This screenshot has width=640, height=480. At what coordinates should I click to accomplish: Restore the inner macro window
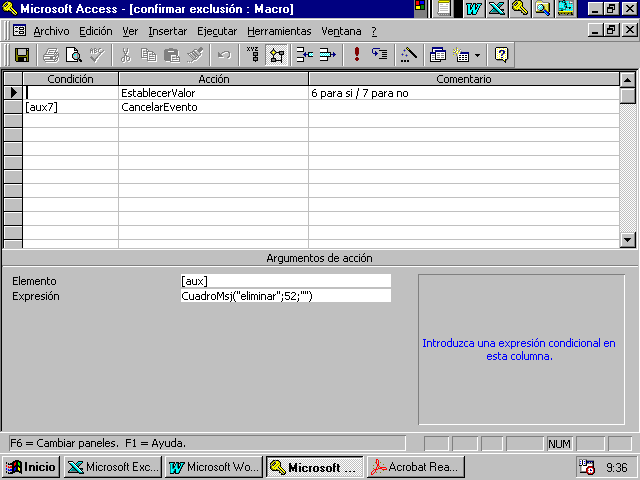[611, 30]
